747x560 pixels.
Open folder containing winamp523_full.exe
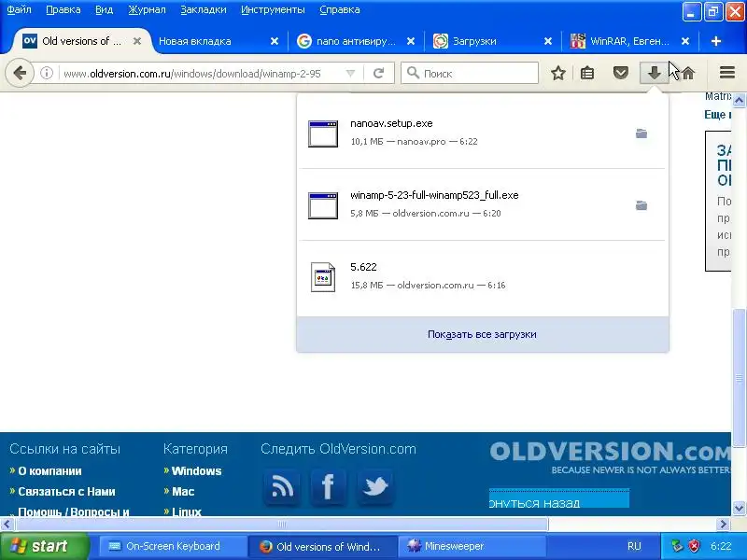[641, 205]
